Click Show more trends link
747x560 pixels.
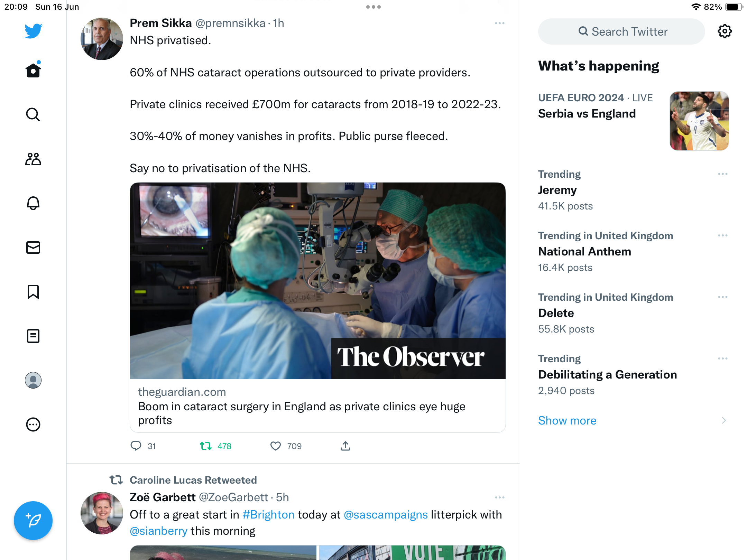567,420
